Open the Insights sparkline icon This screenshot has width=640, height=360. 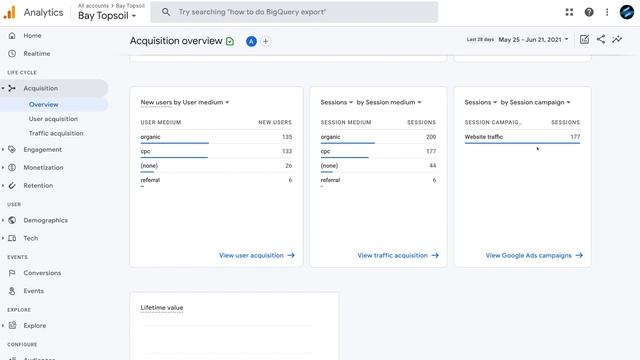pos(617,39)
